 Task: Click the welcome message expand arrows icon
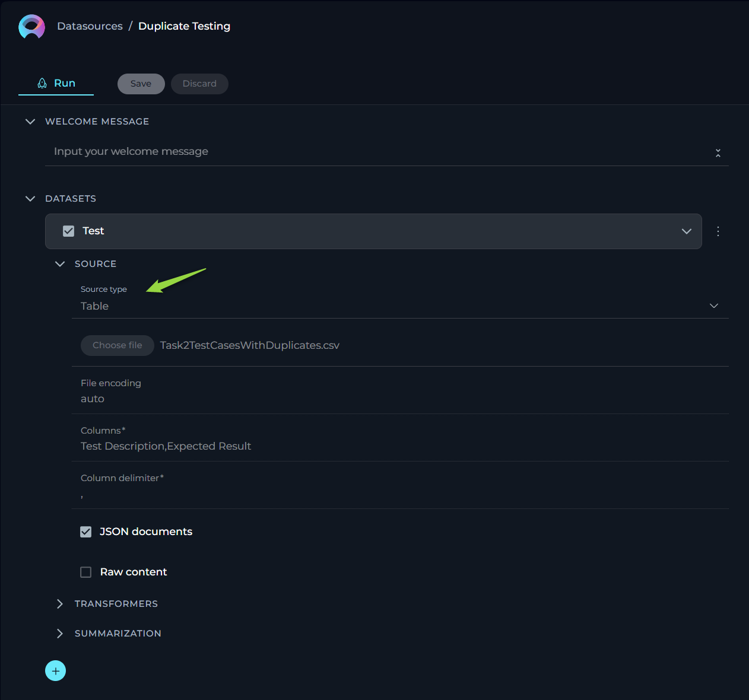coord(718,153)
